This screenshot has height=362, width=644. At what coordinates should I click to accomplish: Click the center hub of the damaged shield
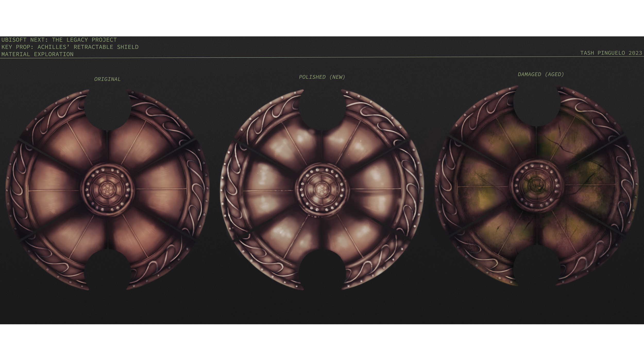537,186
